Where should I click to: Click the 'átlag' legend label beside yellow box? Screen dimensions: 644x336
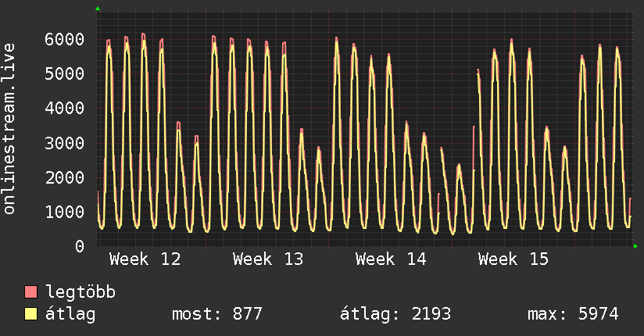click(70, 314)
